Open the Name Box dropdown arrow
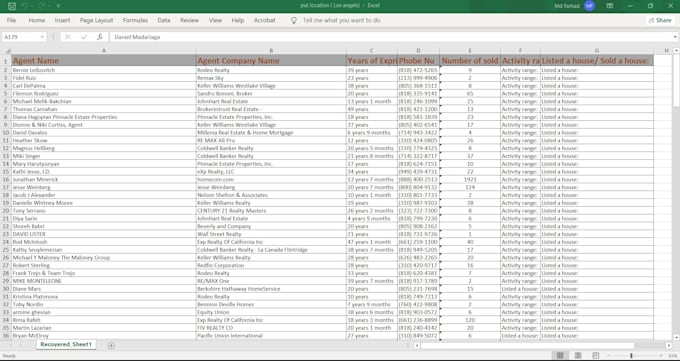The image size is (680, 361). [42, 37]
